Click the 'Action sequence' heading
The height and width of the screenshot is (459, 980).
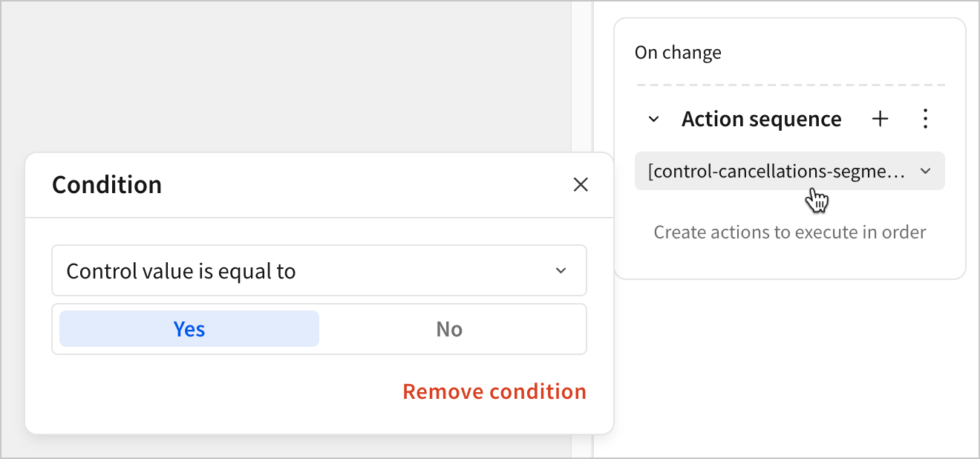(761, 119)
